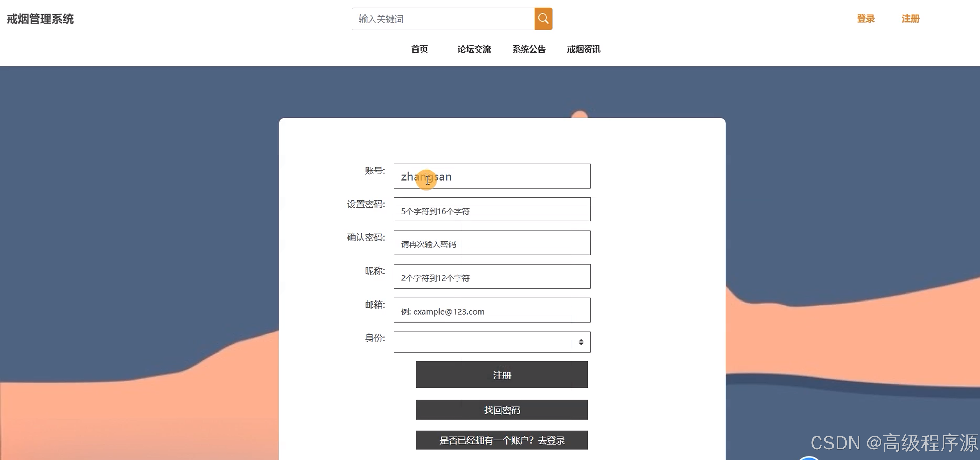980x460 pixels.
Task: Focus the 确认密码 field
Action: (x=492, y=243)
